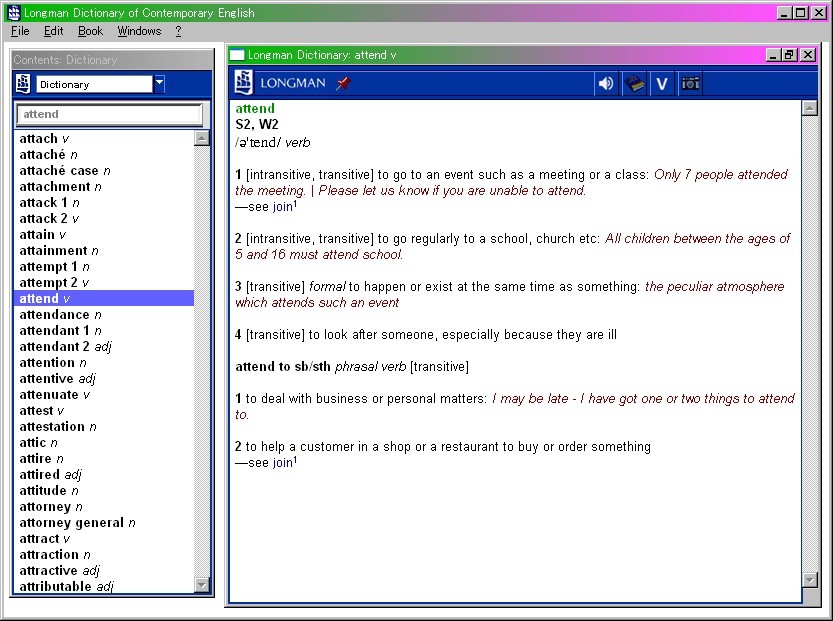Select the Dictionary combo box field
The image size is (833, 621).
click(95, 84)
